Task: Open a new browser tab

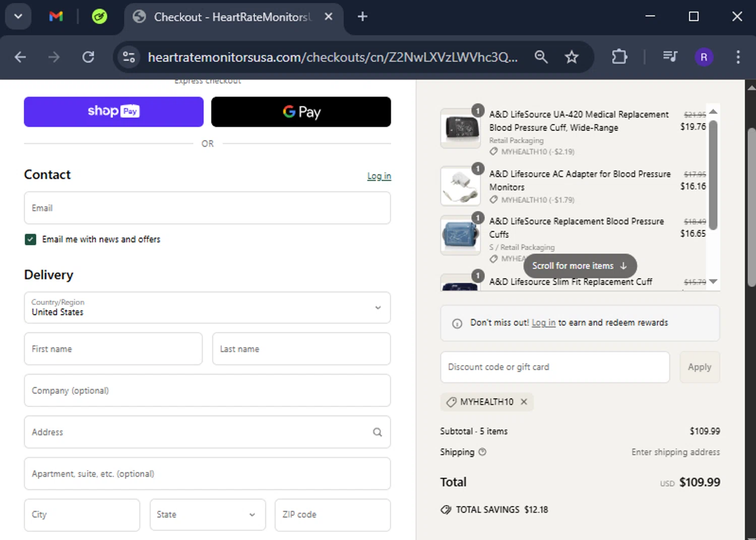Action: click(362, 17)
